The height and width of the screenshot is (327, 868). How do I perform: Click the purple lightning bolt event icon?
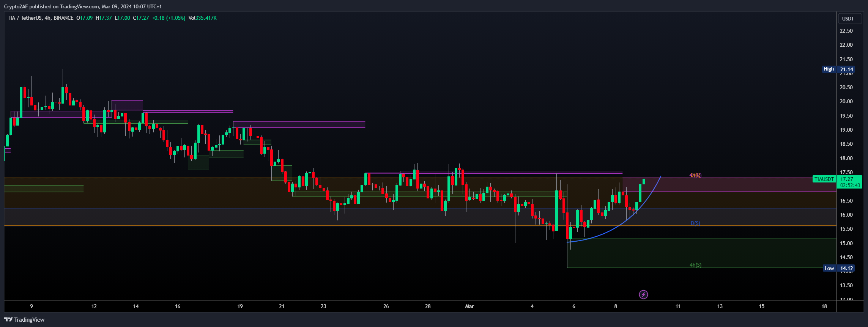coord(643,294)
